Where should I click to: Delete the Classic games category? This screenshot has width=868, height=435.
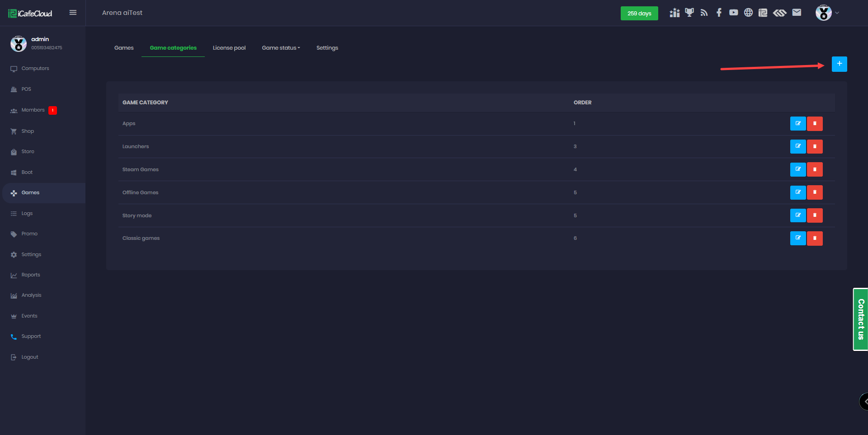tap(815, 238)
